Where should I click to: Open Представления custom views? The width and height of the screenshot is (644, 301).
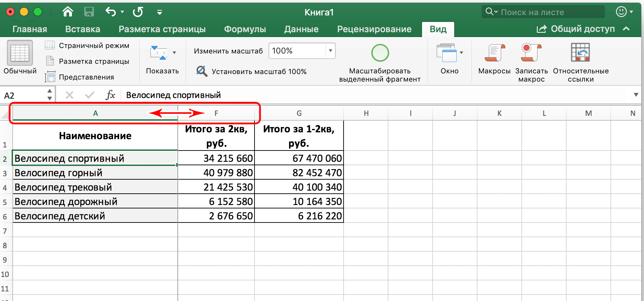79,77
